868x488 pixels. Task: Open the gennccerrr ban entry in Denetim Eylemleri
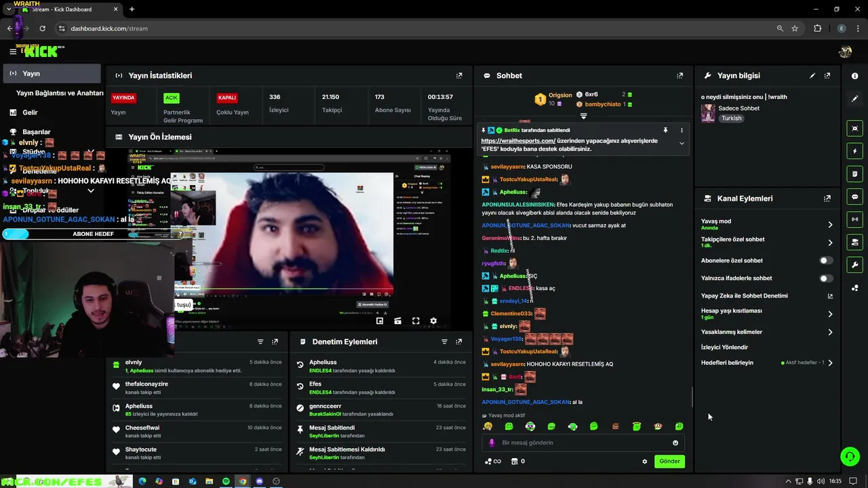click(381, 410)
